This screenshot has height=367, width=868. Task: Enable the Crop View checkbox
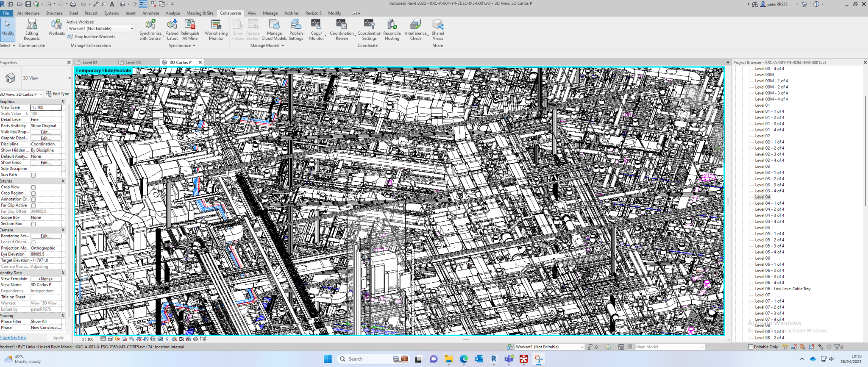[33, 187]
